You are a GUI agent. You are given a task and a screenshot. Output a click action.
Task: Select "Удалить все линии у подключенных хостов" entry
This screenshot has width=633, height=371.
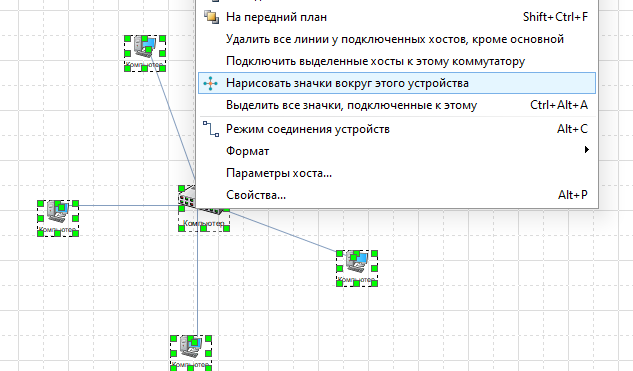coord(397,39)
